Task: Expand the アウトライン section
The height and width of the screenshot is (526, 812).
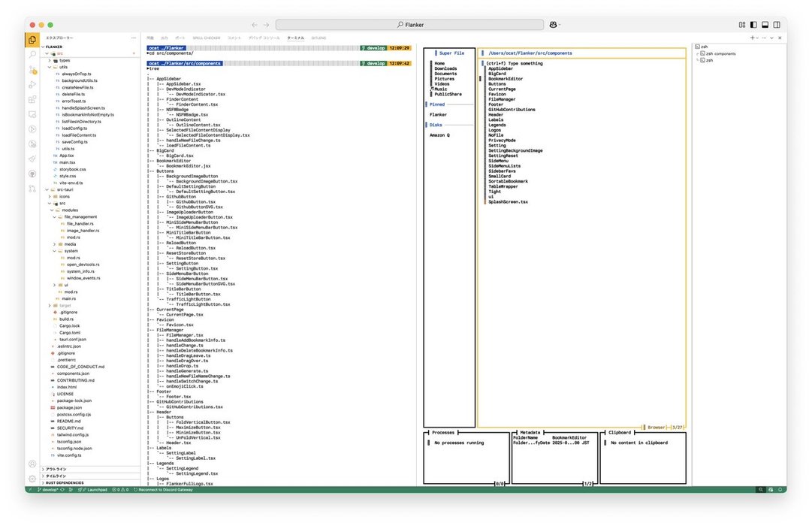Action: [x=57, y=469]
